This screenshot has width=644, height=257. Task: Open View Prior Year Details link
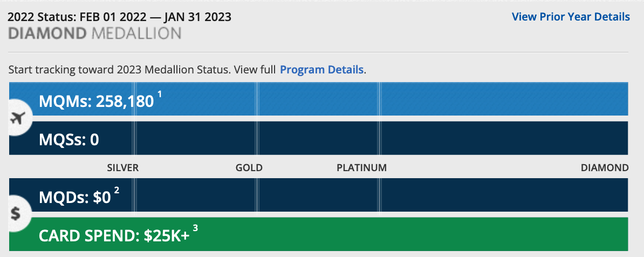pos(571,17)
